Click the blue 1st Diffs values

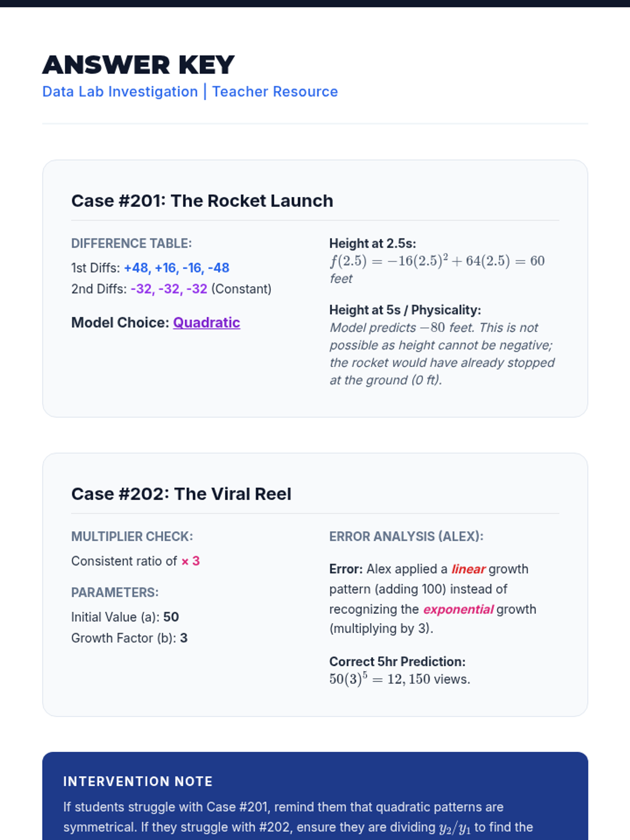[x=176, y=268]
